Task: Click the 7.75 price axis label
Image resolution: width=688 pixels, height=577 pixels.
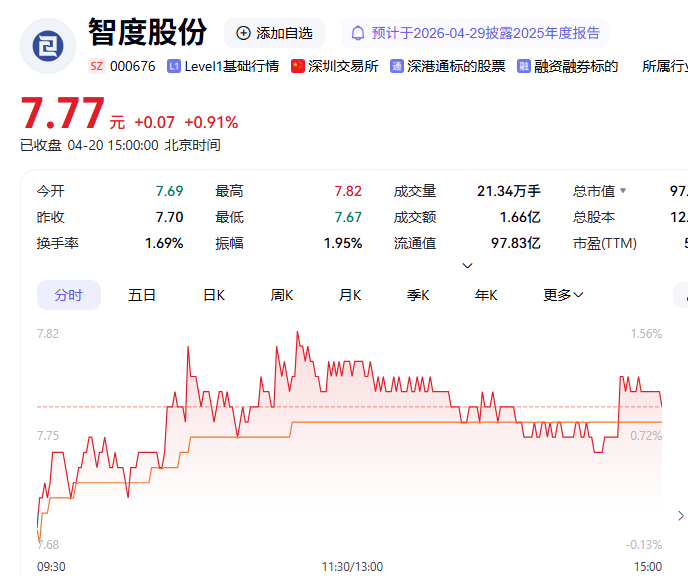Action: point(48,436)
